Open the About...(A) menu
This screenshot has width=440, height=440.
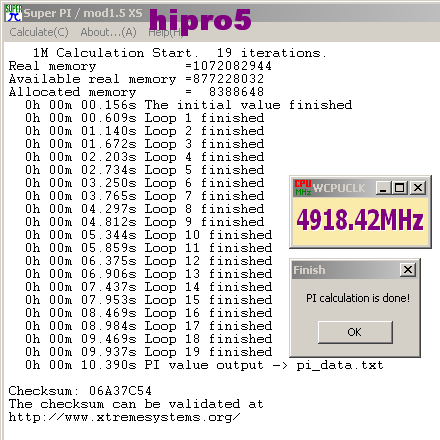click(x=108, y=32)
